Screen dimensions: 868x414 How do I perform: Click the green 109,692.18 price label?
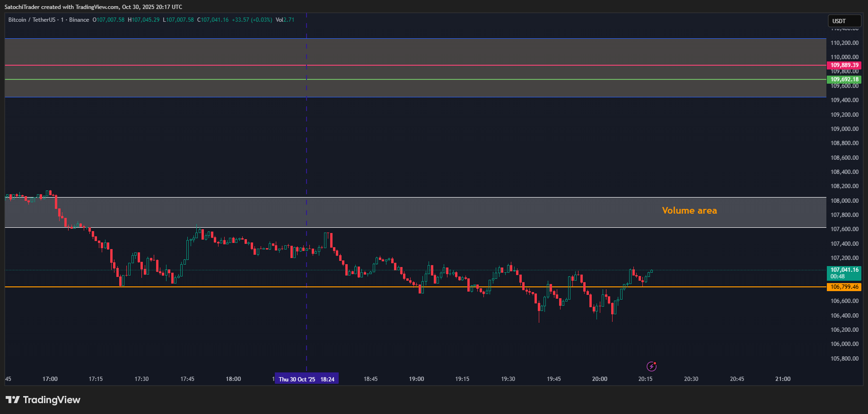coord(844,79)
